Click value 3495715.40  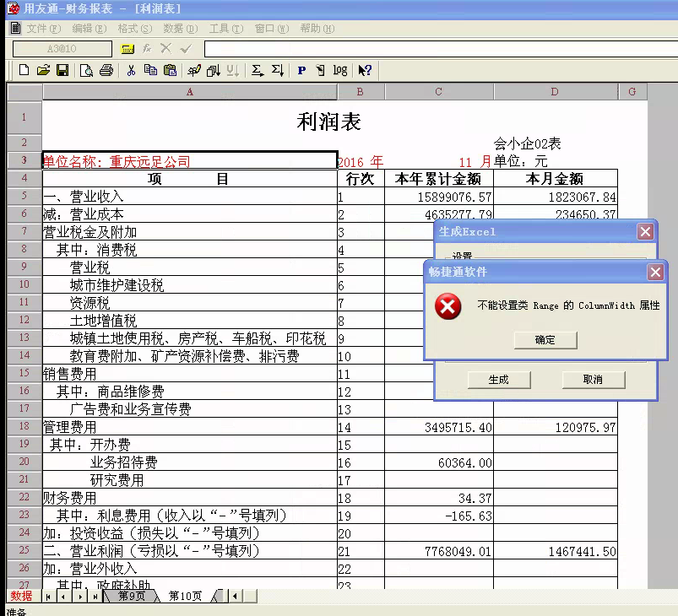click(x=458, y=428)
